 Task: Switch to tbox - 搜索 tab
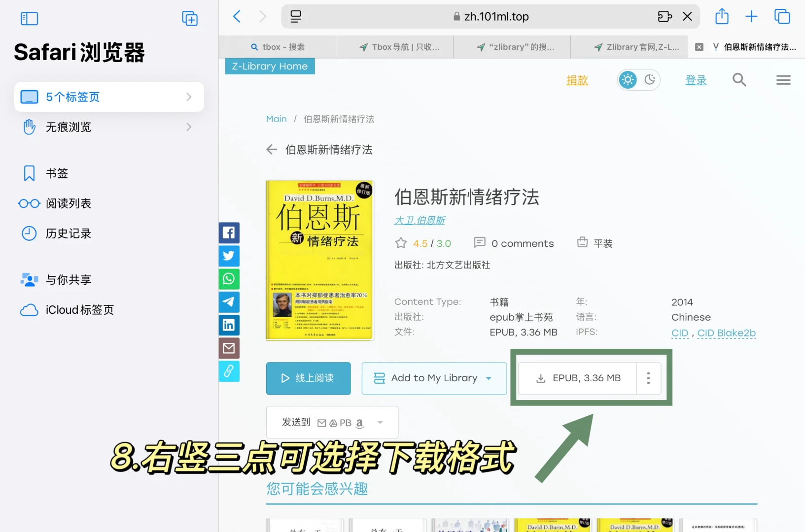278,47
